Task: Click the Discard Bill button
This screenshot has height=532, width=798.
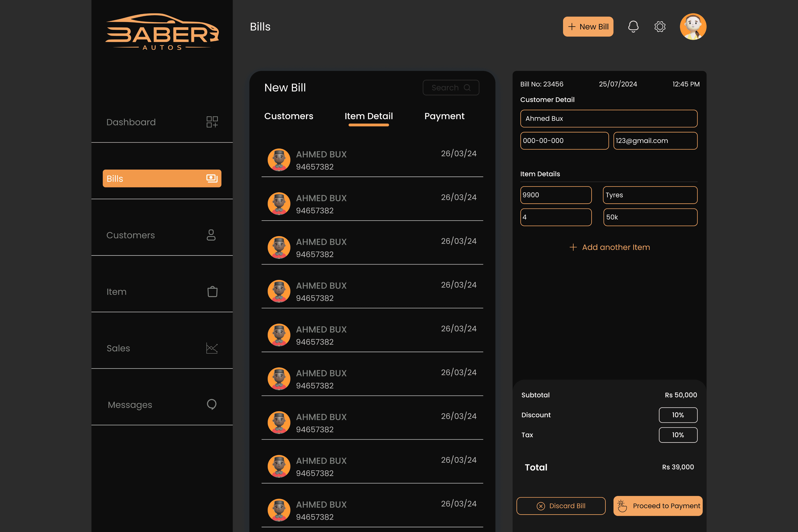Action: point(561,506)
